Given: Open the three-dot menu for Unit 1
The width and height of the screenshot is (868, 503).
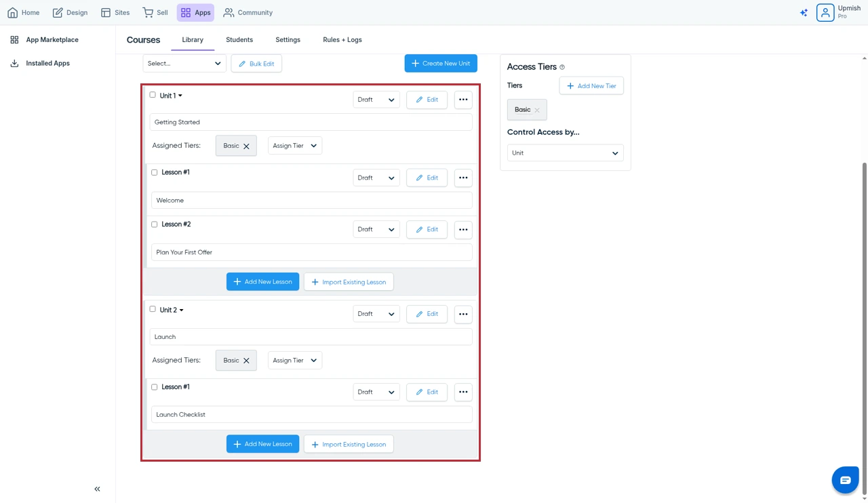Looking at the screenshot, I should (463, 100).
